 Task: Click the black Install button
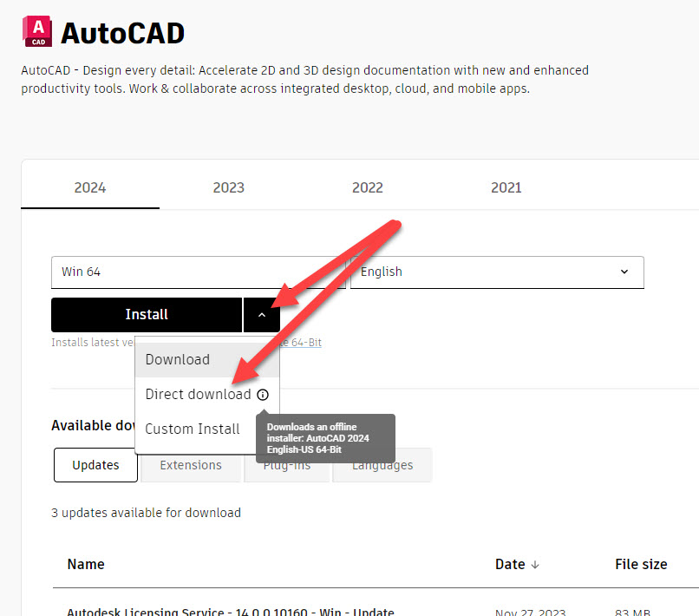tap(147, 315)
